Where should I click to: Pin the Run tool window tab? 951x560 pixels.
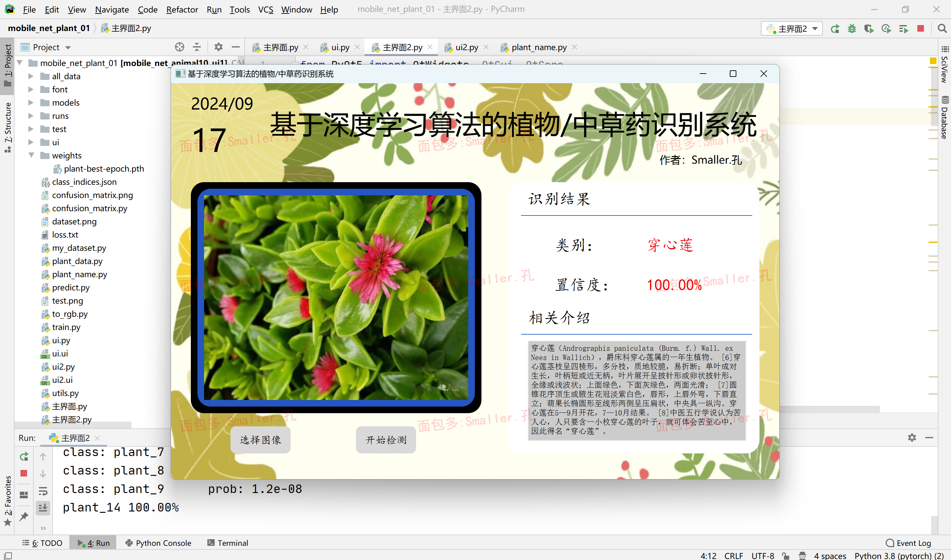click(x=24, y=516)
